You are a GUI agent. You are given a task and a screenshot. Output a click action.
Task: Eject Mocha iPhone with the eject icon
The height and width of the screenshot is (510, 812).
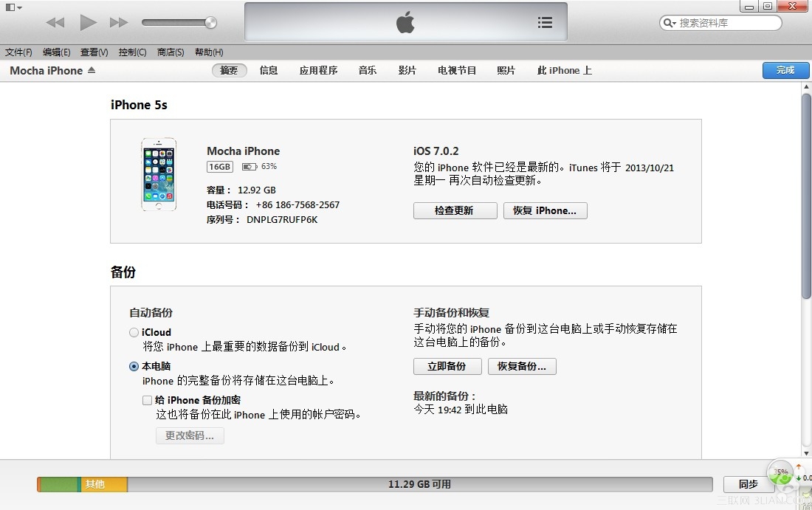coord(92,70)
